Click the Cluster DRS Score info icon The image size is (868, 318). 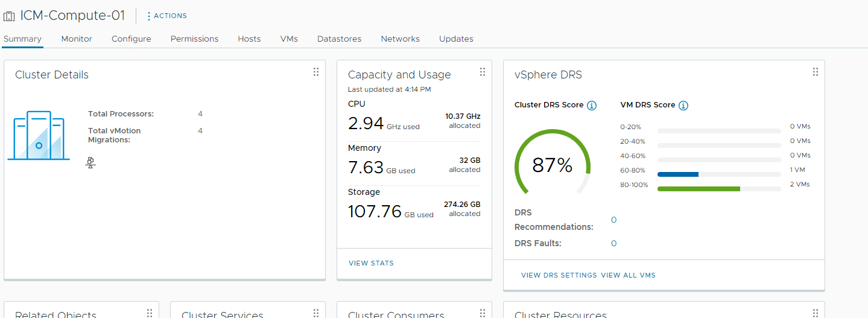coord(592,106)
